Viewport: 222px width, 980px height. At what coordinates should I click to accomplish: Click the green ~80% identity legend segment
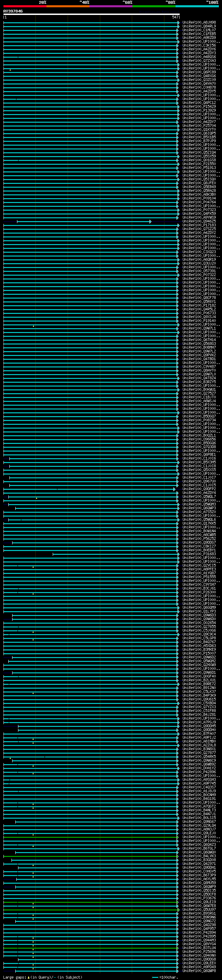154,6
